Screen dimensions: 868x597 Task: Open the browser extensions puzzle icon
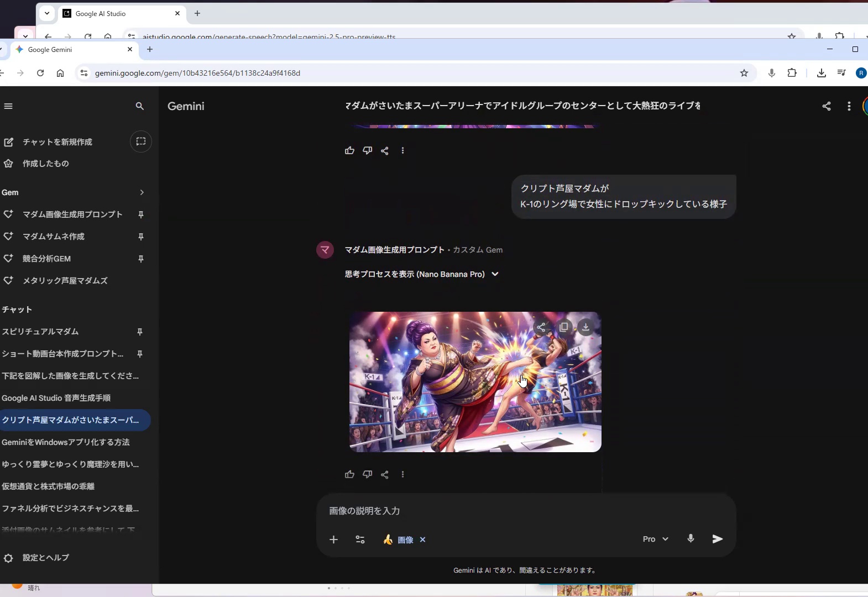click(792, 72)
